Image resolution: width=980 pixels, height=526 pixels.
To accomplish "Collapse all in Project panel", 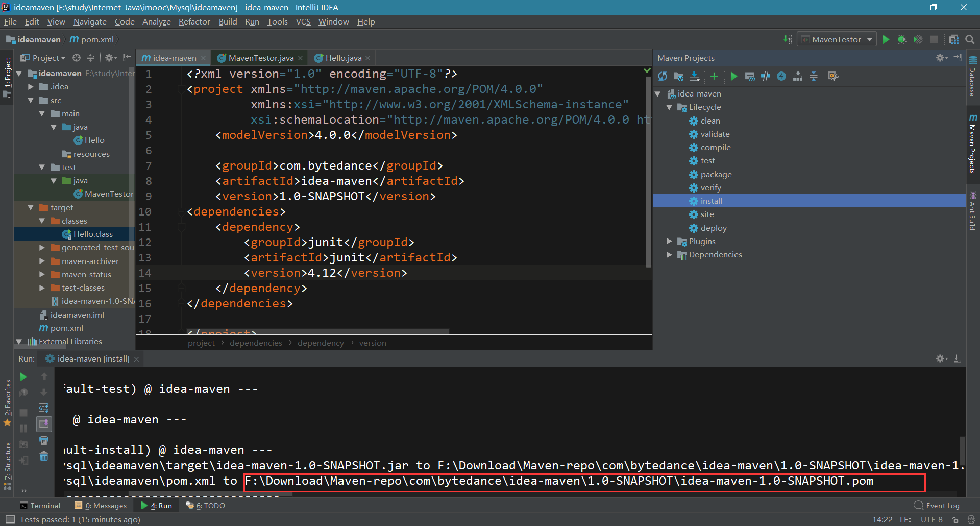I will 90,58.
